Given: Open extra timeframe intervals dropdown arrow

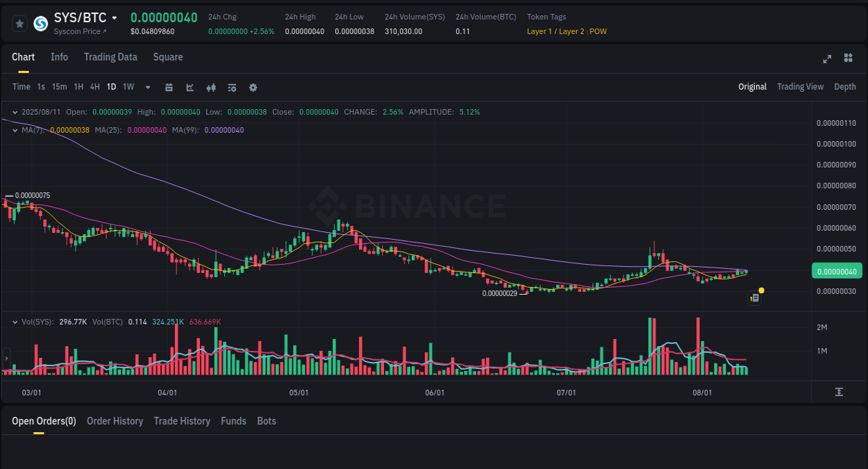Looking at the screenshot, I should 147,87.
